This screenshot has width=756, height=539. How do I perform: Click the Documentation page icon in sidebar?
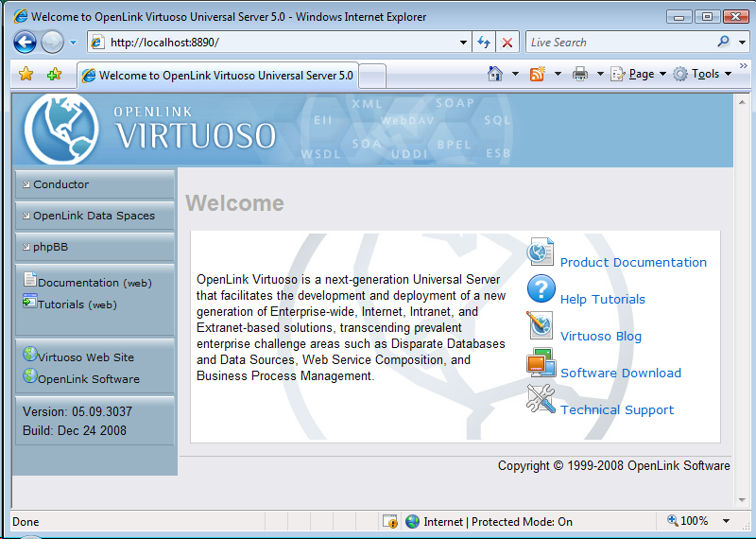point(30,279)
